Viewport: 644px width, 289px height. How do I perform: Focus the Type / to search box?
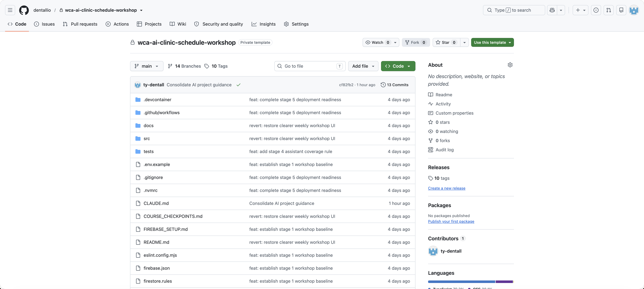click(514, 10)
